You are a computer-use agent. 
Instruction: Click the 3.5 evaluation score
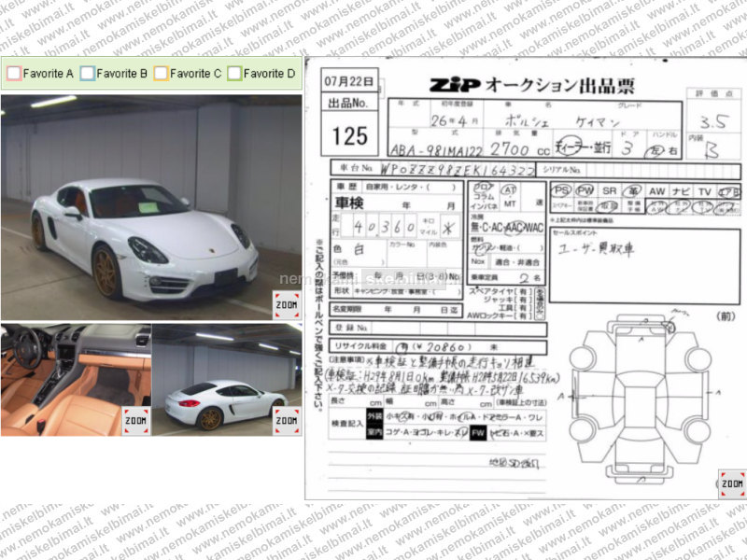(x=713, y=122)
